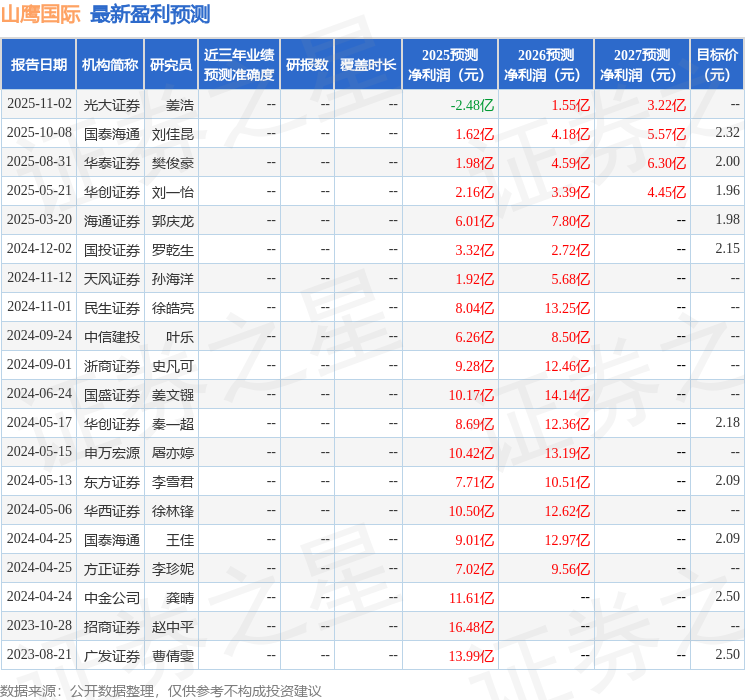Click the 2026预测净利润 column header
Viewport: 745px width, 700px height.
click(x=545, y=65)
